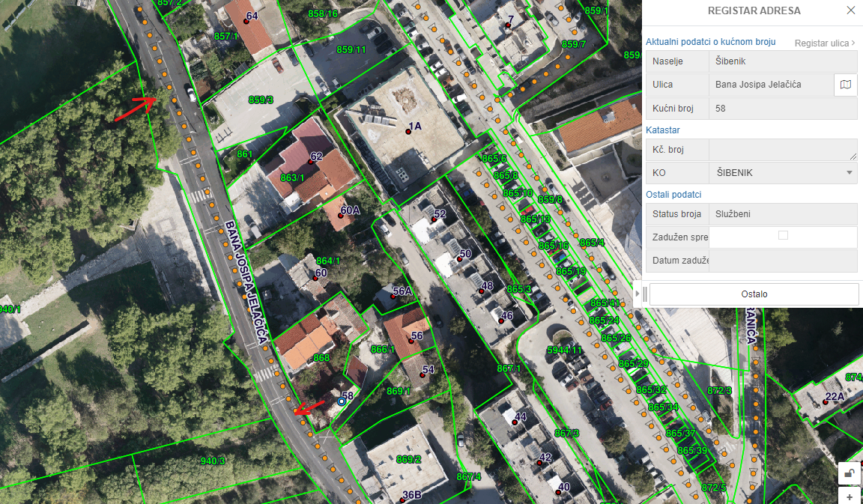The width and height of the screenshot is (863, 504).
Task: Click the parcel label 5944/11 on map
Action: 564,350
